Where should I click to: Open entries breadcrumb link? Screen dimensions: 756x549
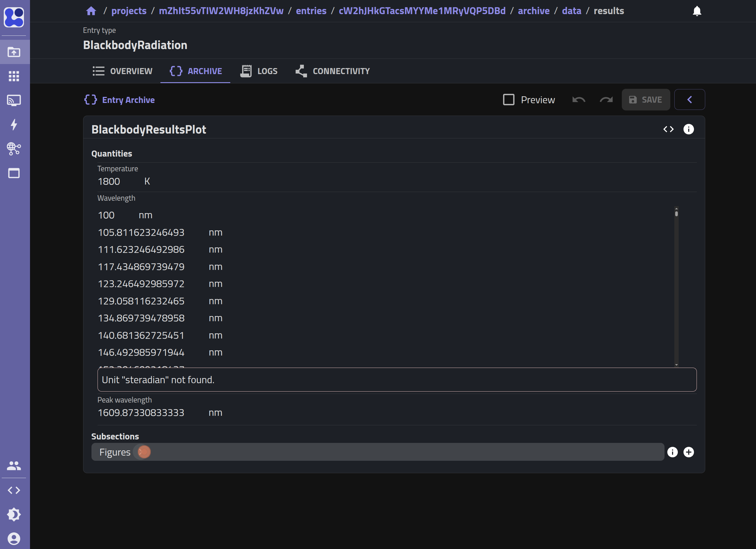[311, 11]
